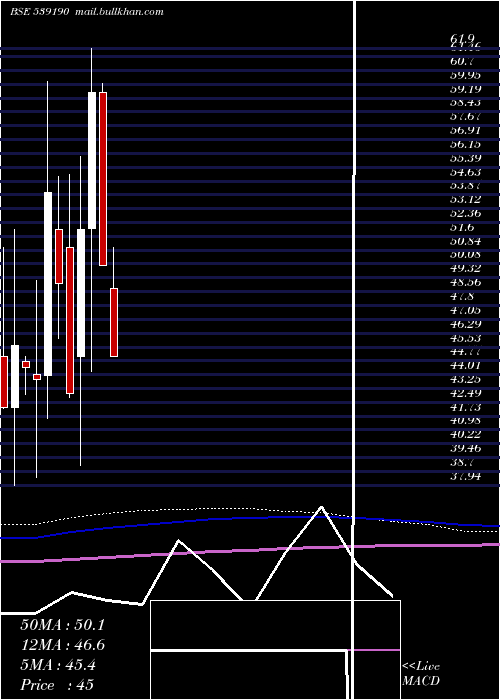Select the 43.25 price axis label
The height and width of the screenshot is (700, 500).
(x=465, y=379)
